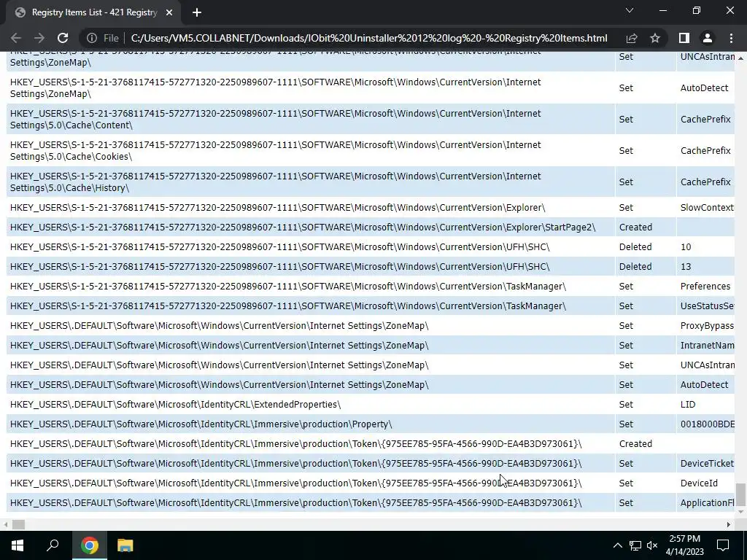Select the SlowContext value in Explorer row
The width and height of the screenshot is (747, 560).
click(x=707, y=208)
